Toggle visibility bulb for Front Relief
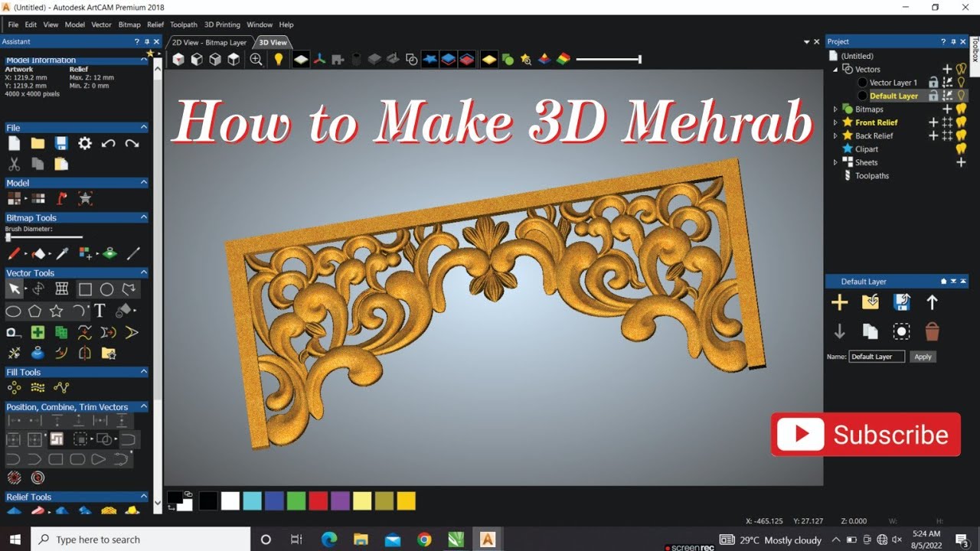Image resolution: width=980 pixels, height=551 pixels. point(962,122)
